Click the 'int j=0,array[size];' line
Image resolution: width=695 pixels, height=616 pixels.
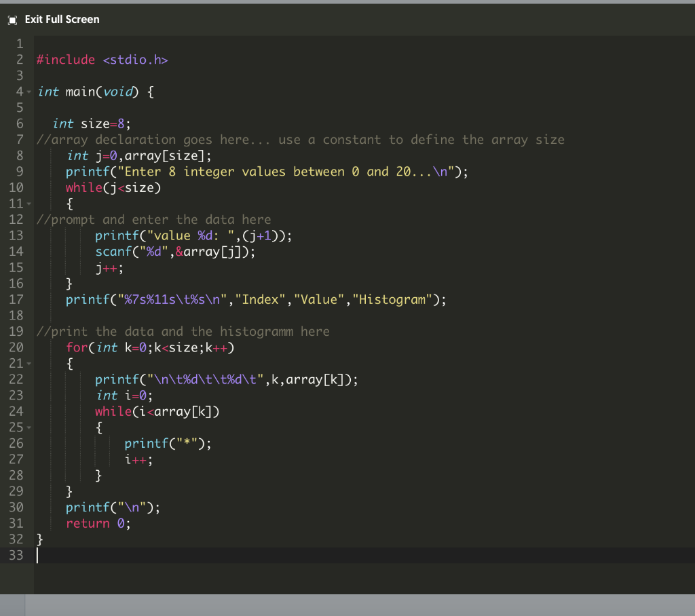138,156
